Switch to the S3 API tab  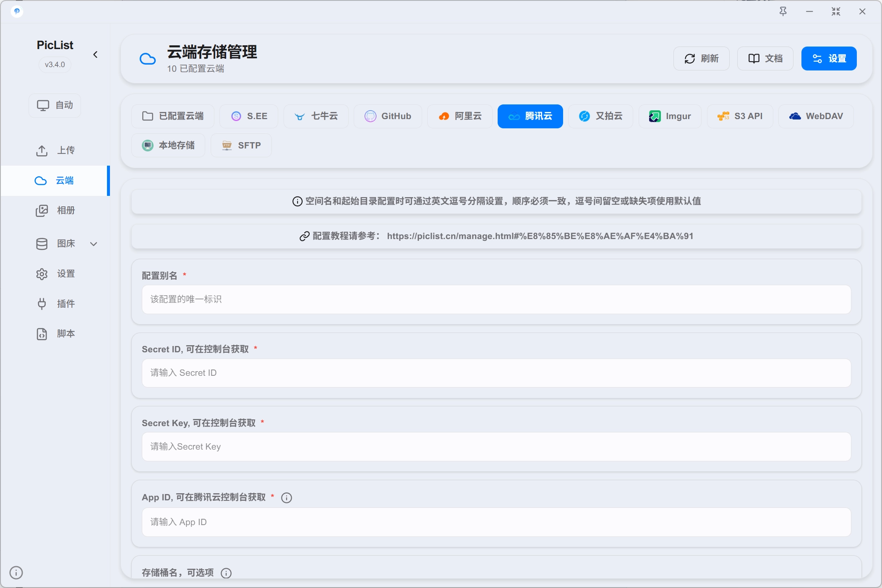coord(740,116)
